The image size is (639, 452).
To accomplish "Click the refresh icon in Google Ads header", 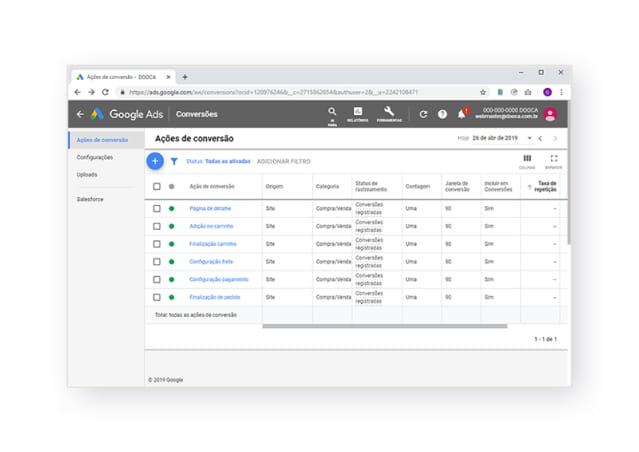I will [x=423, y=114].
